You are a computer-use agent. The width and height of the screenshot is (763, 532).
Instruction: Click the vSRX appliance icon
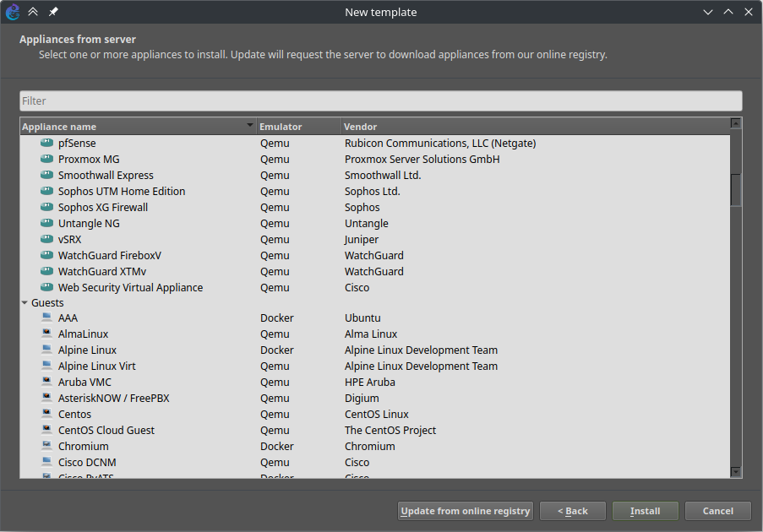pos(46,239)
